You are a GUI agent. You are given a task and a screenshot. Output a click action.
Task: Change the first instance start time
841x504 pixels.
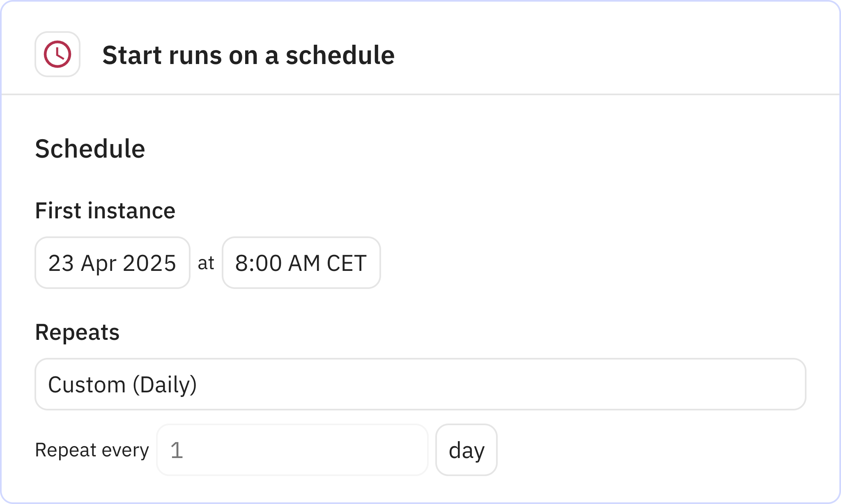[301, 263]
